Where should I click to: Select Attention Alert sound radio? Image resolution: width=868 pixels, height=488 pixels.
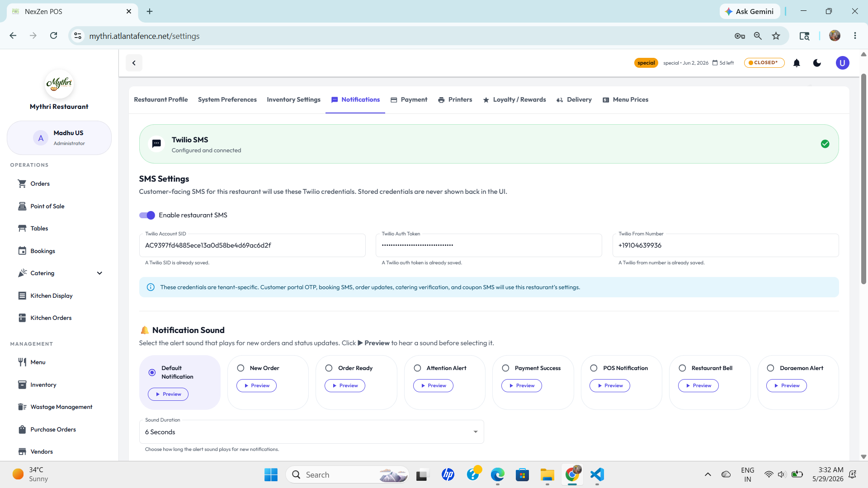[417, 368]
